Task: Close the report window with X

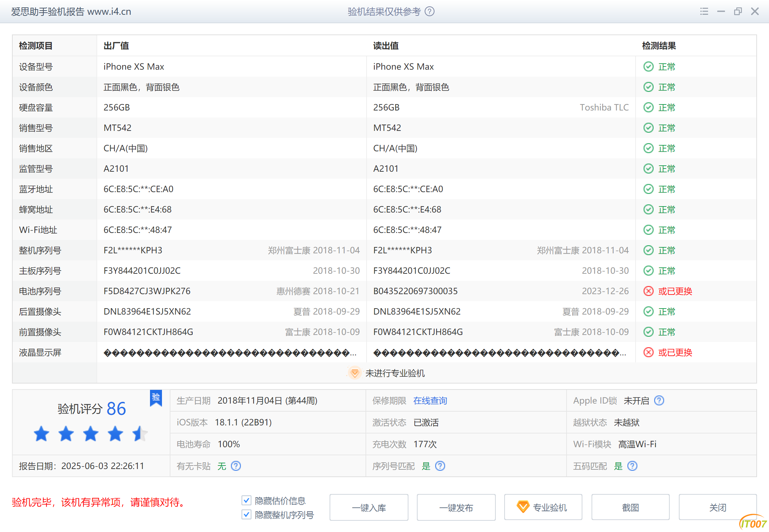Action: 755,12
